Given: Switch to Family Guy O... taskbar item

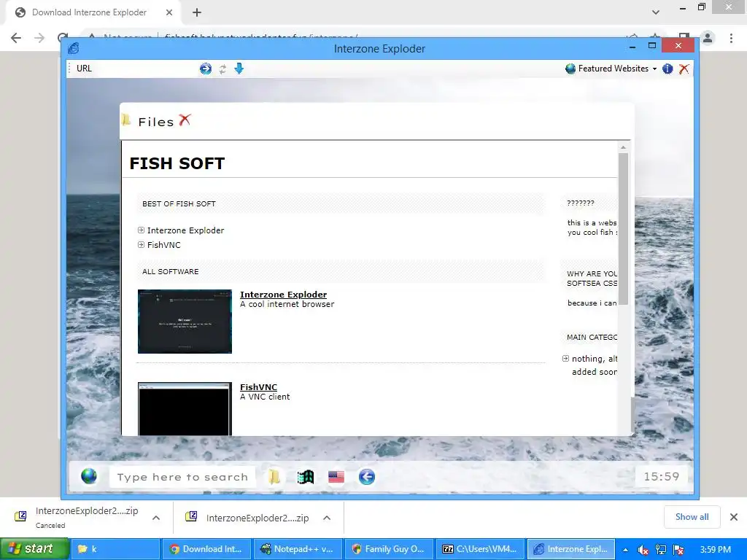Looking at the screenshot, I should [389, 549].
